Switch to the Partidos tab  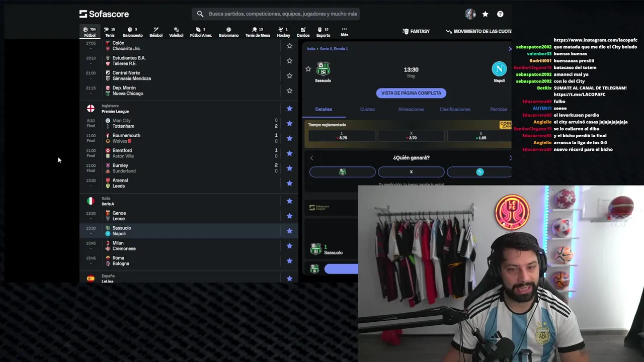499,109
